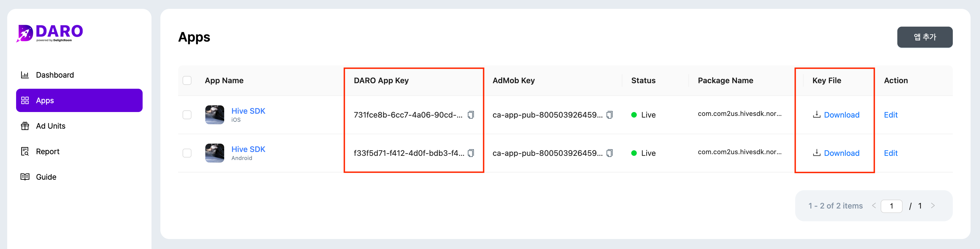
Task: Open the Guide page
Action: [x=46, y=177]
